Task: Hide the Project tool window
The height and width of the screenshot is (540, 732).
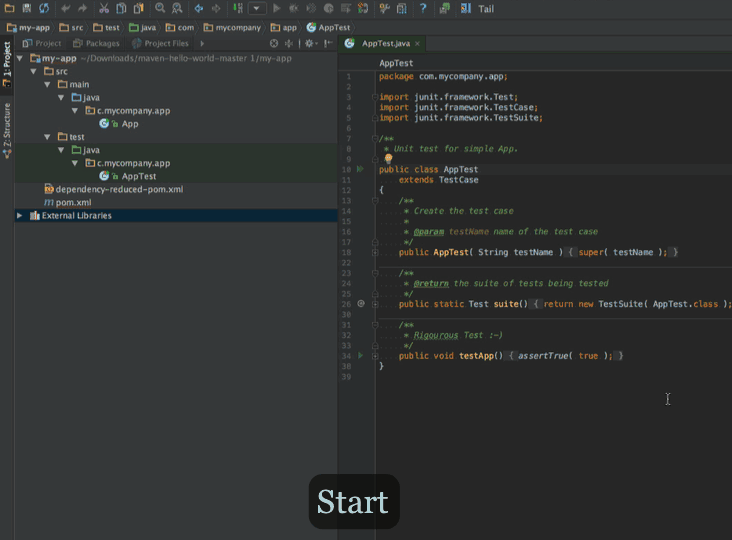Action: coord(328,43)
